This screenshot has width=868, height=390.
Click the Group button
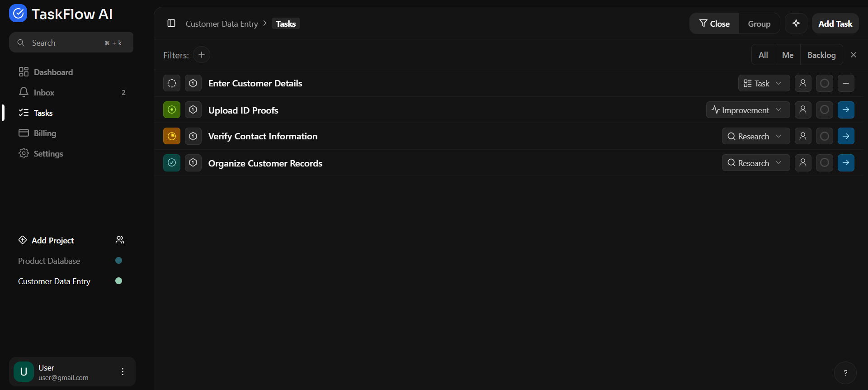(x=759, y=24)
